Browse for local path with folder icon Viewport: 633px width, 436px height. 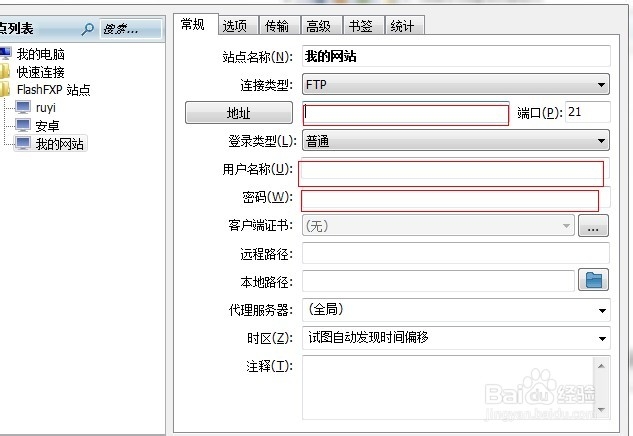click(593, 280)
